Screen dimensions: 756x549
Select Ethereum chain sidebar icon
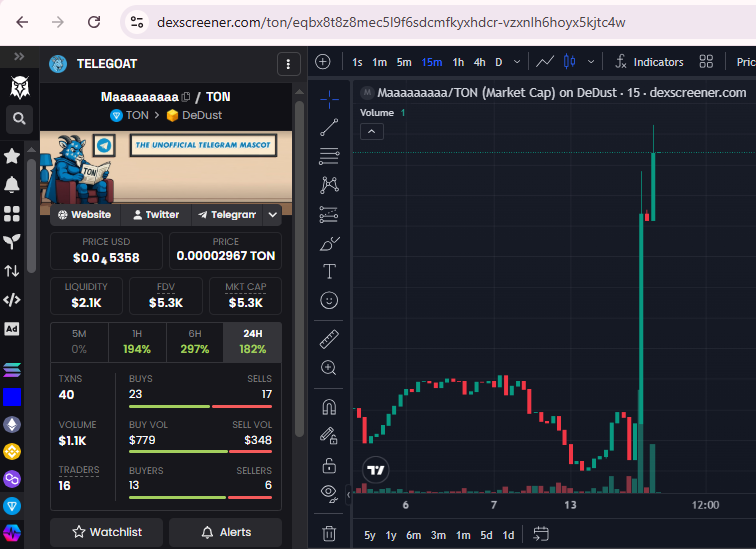coord(12,424)
